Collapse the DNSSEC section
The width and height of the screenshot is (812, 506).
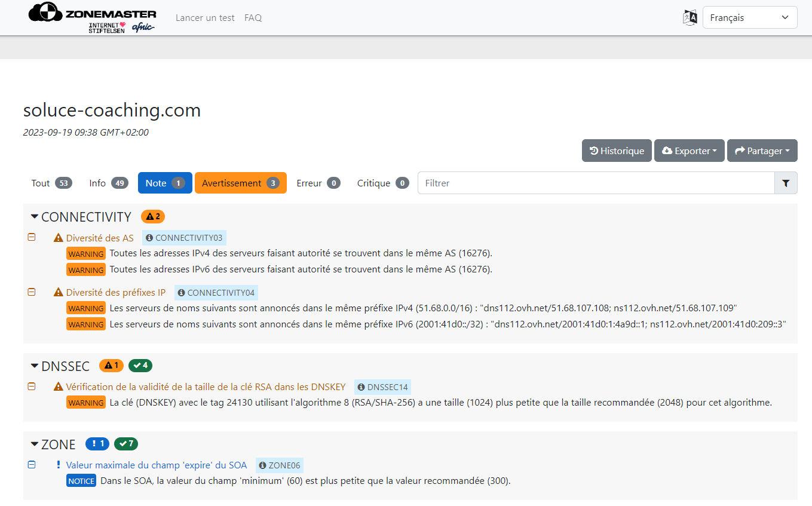35,366
